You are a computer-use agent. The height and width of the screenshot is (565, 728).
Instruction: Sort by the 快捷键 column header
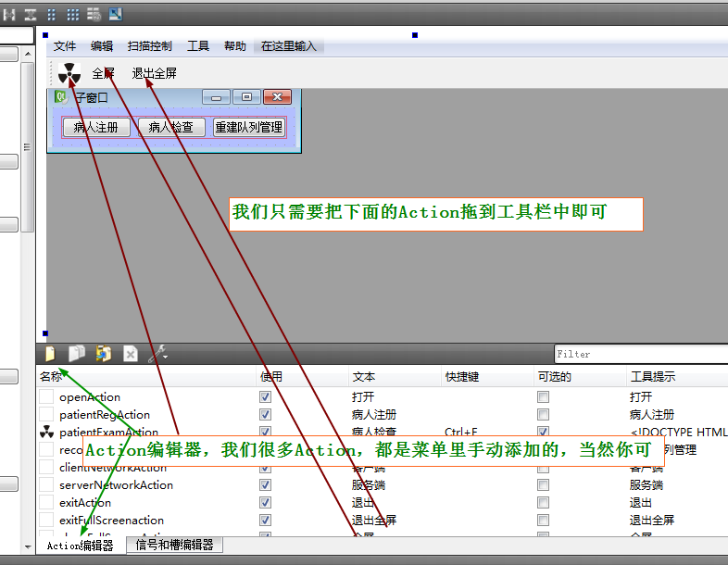point(487,376)
